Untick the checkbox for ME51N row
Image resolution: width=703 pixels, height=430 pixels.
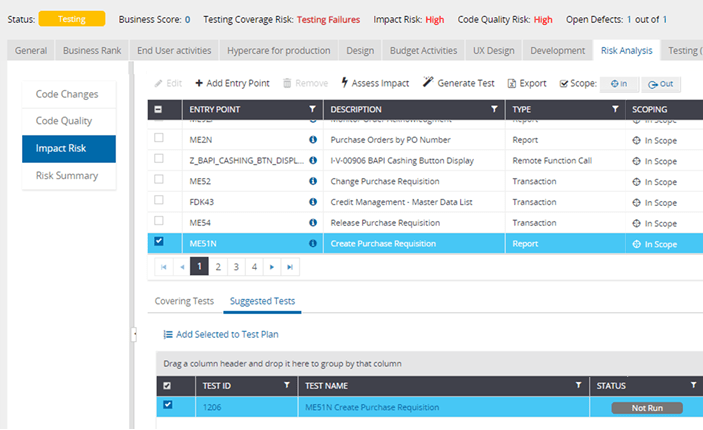(x=159, y=241)
